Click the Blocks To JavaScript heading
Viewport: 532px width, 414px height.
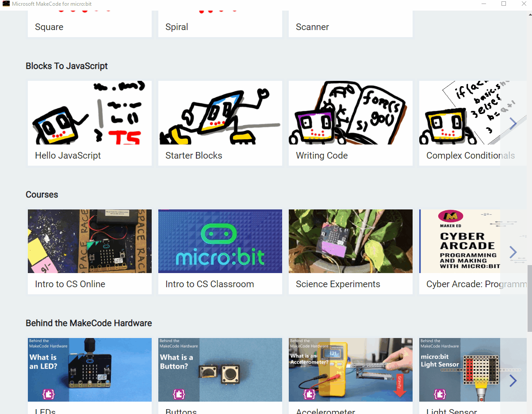tap(67, 66)
